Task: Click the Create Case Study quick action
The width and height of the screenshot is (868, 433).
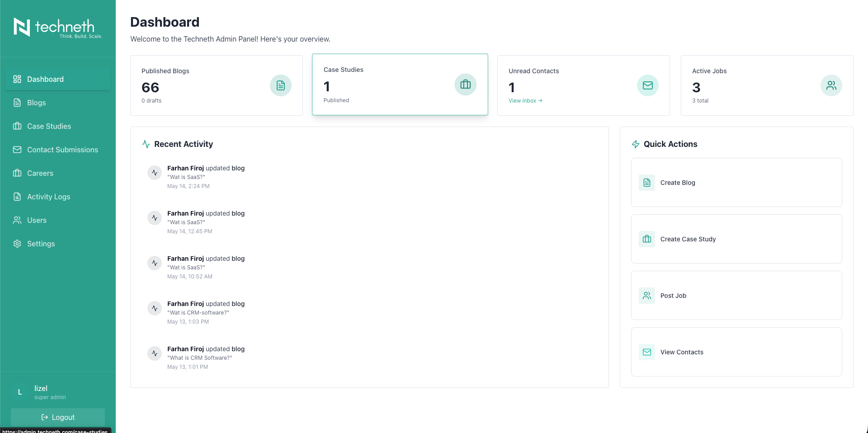Action: [x=736, y=239]
